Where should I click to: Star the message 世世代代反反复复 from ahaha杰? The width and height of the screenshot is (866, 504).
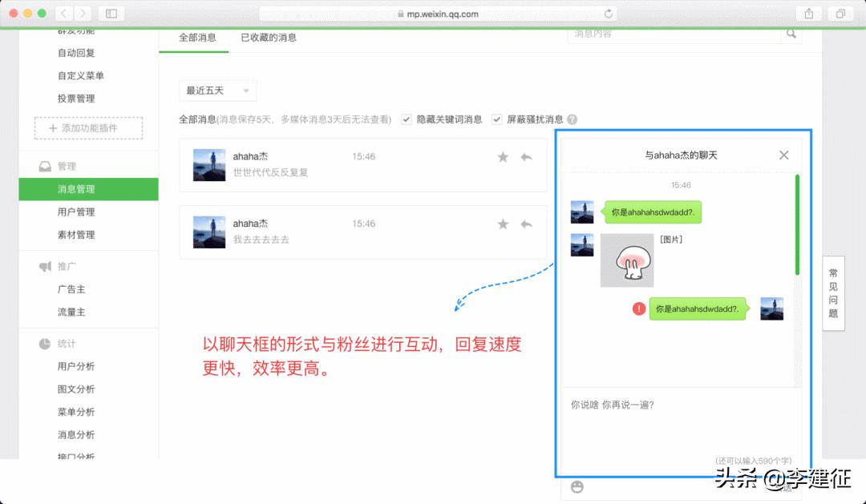coord(503,157)
